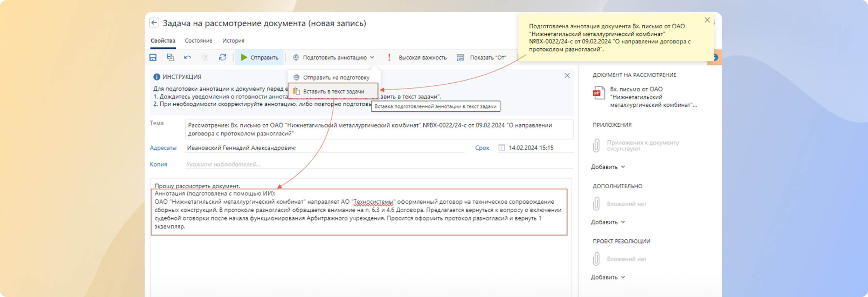868x297 pixels.
Task: Click the green play icon on Отправить
Action: (244, 57)
